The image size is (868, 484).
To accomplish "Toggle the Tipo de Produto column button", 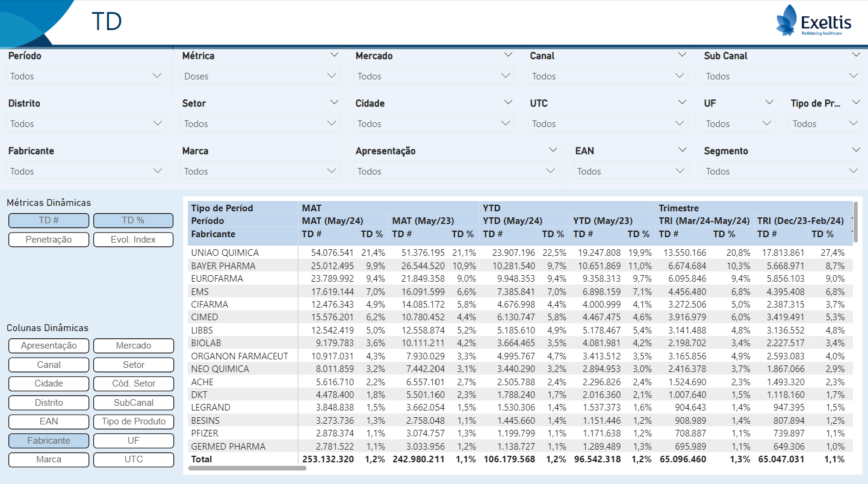I will (133, 421).
